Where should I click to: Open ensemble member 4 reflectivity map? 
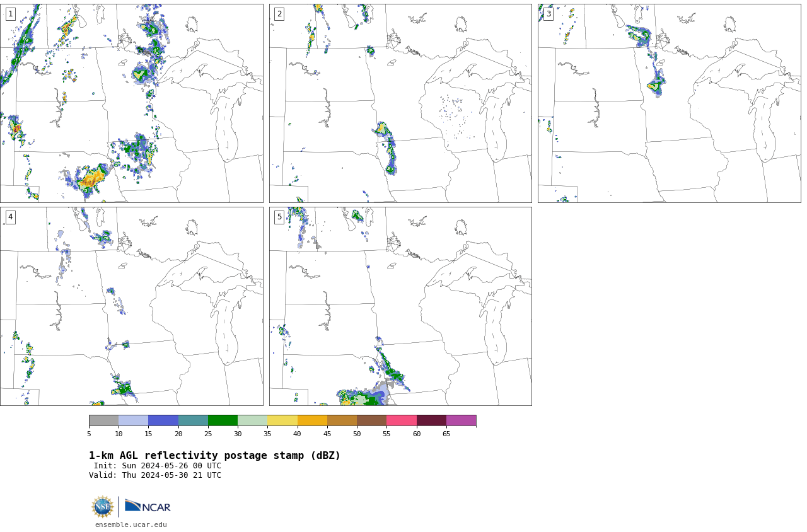pyautogui.click(x=131, y=306)
